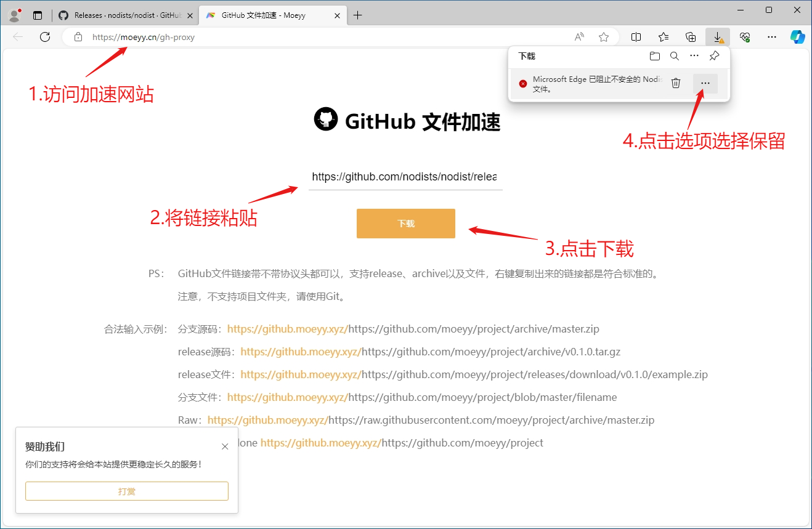This screenshot has width=812, height=529.
Task: Open downloads folder from Downloads panel
Action: [655, 56]
